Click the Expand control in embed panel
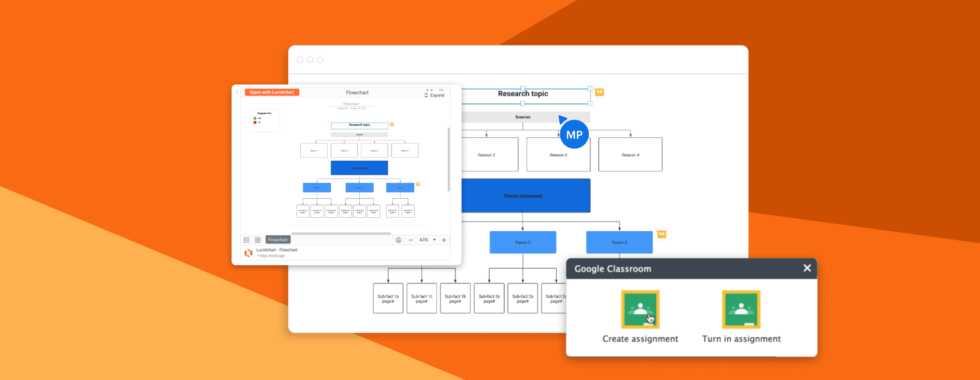 tap(434, 95)
